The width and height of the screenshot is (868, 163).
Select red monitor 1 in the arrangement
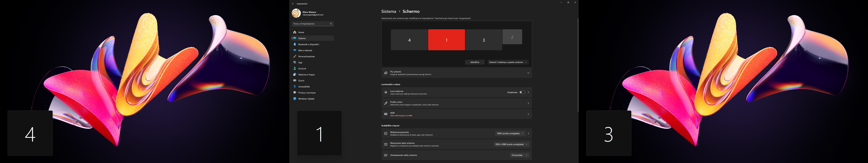point(447,40)
